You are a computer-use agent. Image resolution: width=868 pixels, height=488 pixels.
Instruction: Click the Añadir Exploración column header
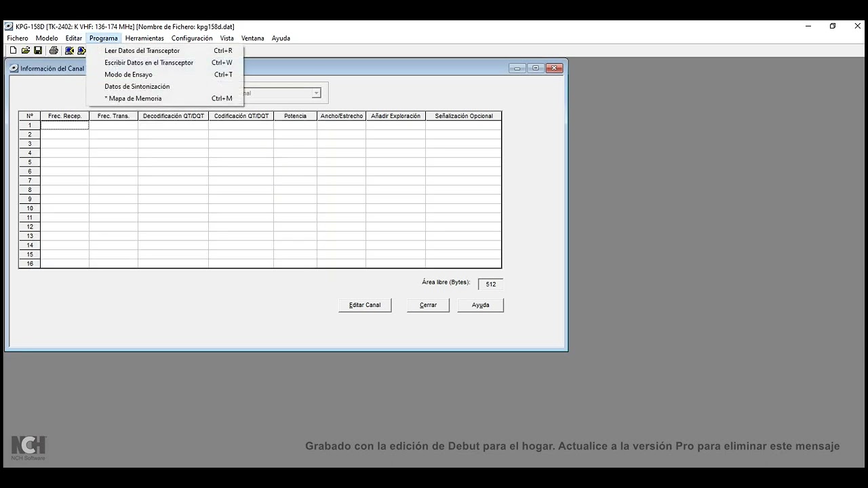coord(396,116)
